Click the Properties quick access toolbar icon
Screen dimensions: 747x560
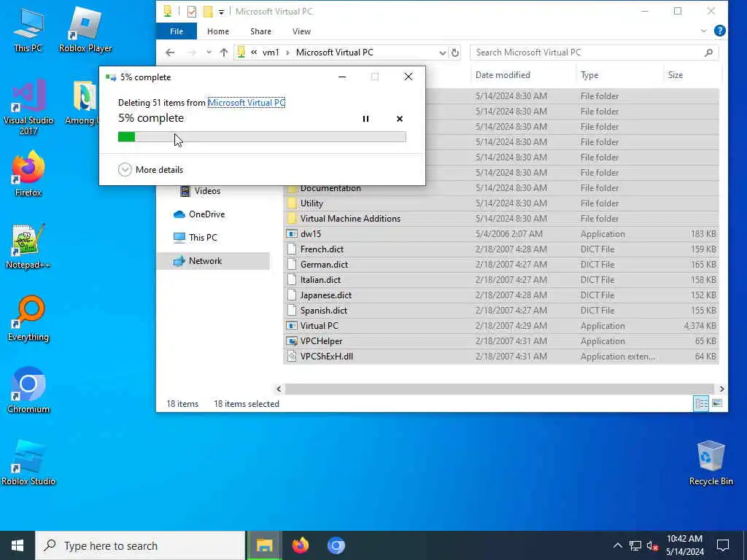(x=192, y=12)
